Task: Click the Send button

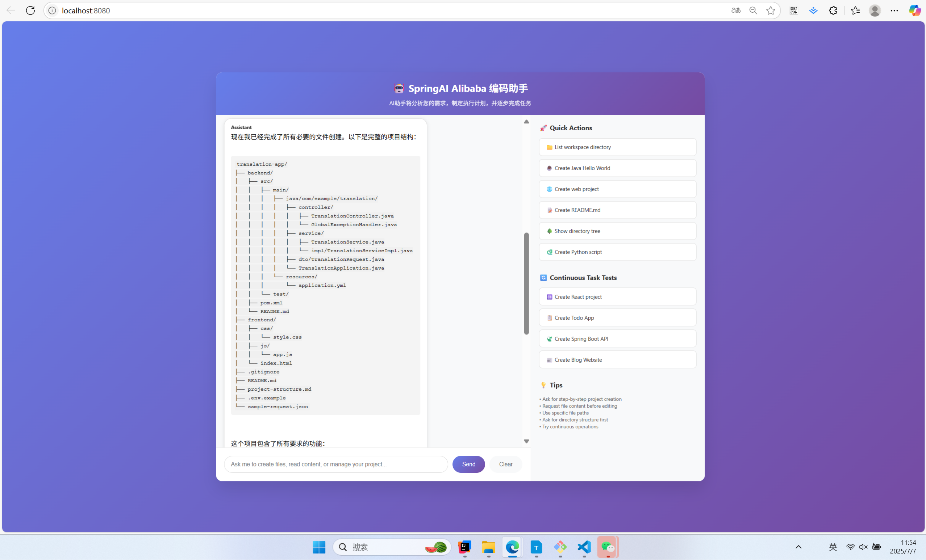Action: [468, 464]
